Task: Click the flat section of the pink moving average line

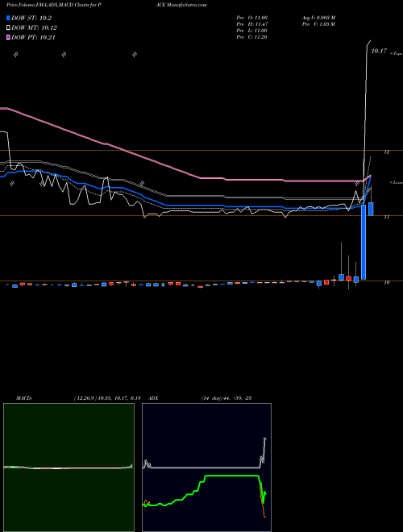Action: pyautogui.click(x=322, y=181)
